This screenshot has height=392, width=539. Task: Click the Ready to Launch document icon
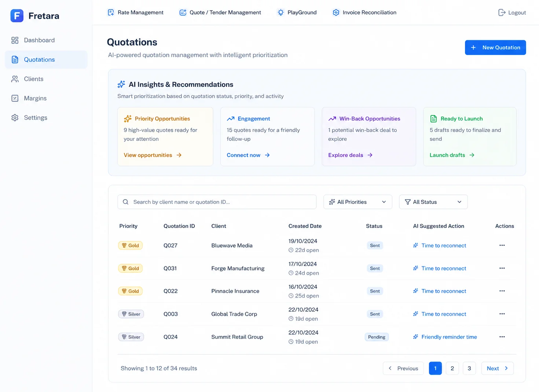pos(433,119)
